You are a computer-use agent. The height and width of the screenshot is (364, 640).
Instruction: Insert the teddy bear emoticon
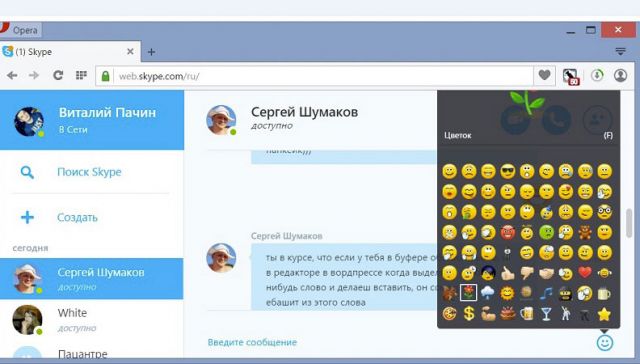[x=585, y=232]
